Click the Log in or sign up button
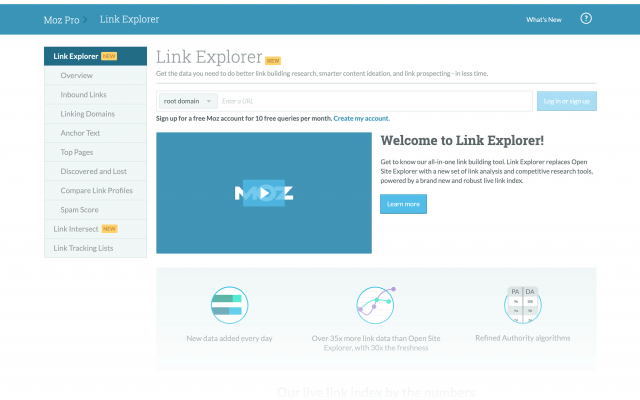Viewport: 640px width, 400px height. 567,101
